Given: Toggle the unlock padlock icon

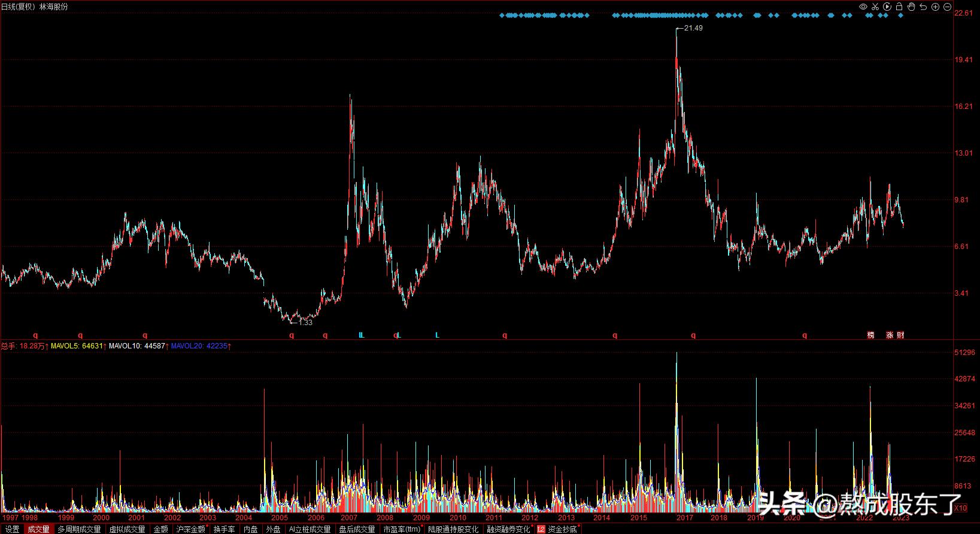Looking at the screenshot, I should (x=899, y=7).
